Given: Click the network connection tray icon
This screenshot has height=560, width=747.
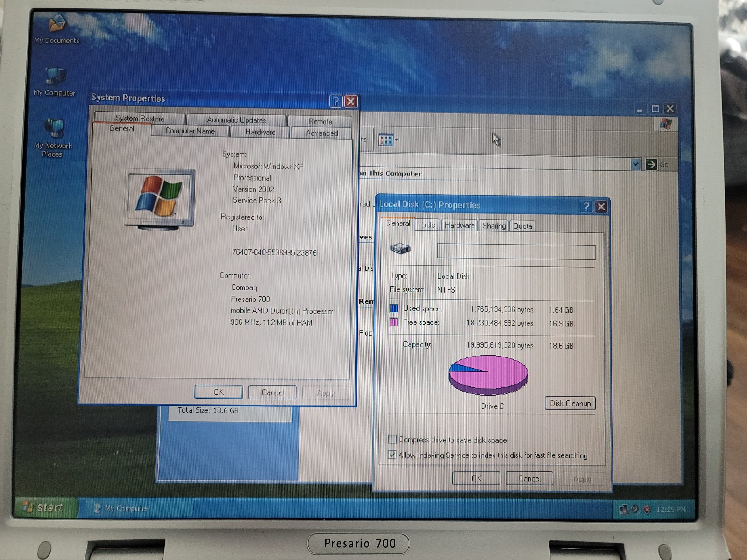Looking at the screenshot, I should click(x=623, y=510).
